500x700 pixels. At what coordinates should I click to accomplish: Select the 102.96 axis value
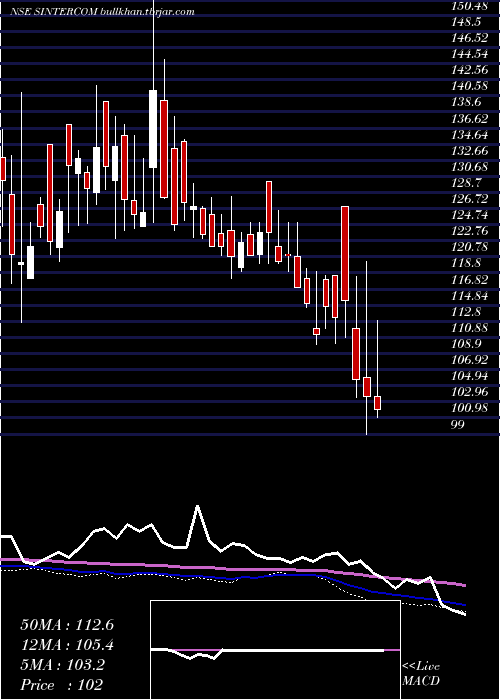click(470, 392)
